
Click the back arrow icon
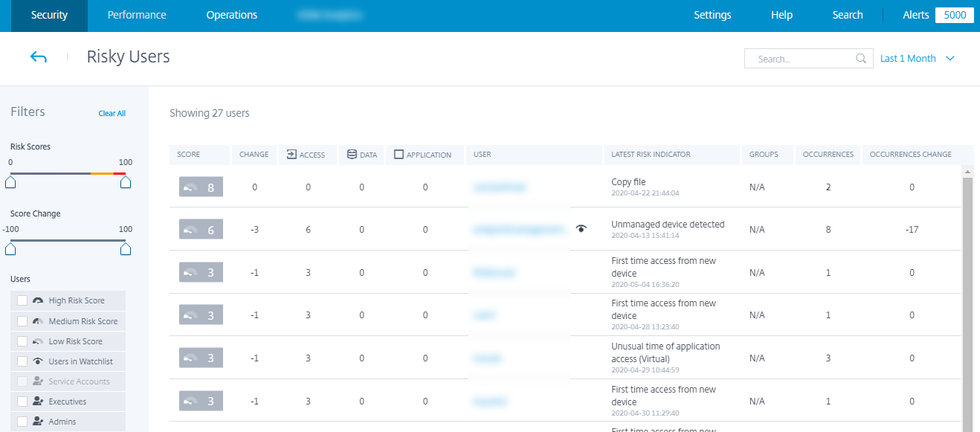coord(39,57)
